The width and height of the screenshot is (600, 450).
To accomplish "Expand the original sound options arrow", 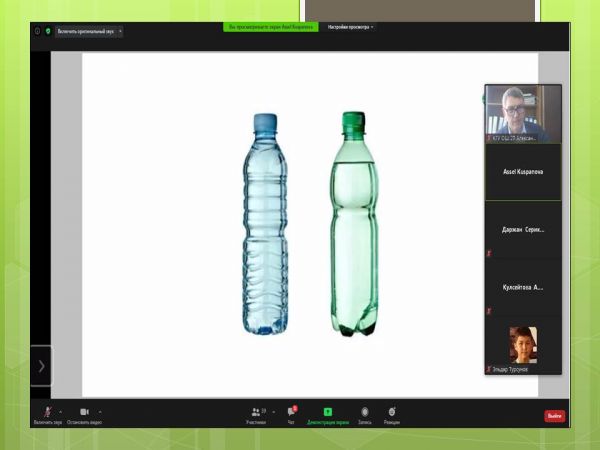I will 121,31.
